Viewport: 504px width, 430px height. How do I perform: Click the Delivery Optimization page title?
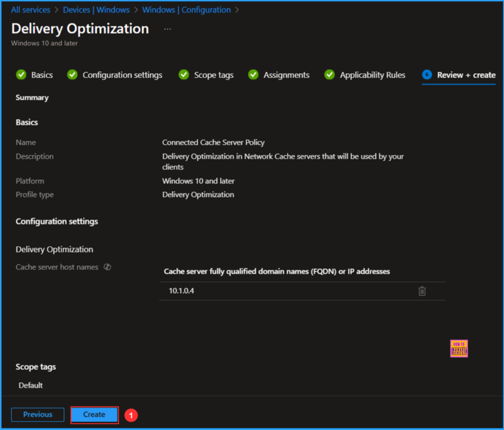click(80, 29)
